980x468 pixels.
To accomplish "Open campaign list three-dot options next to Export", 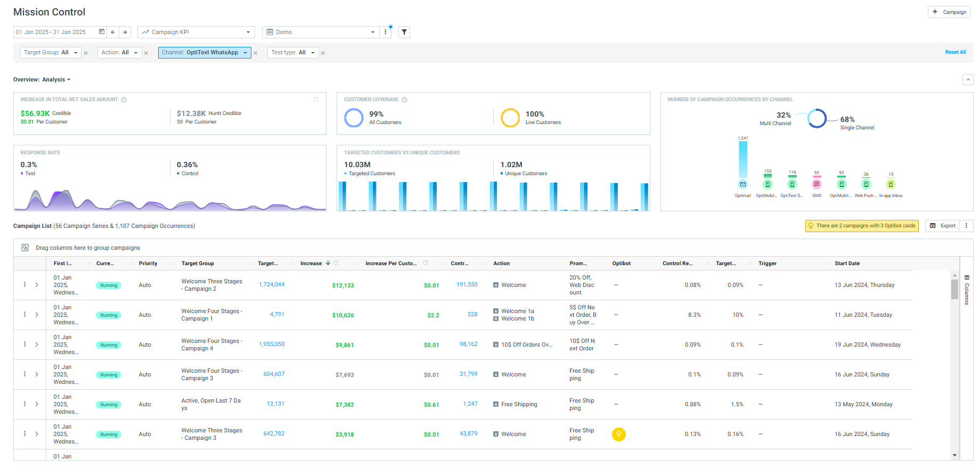I will point(966,226).
